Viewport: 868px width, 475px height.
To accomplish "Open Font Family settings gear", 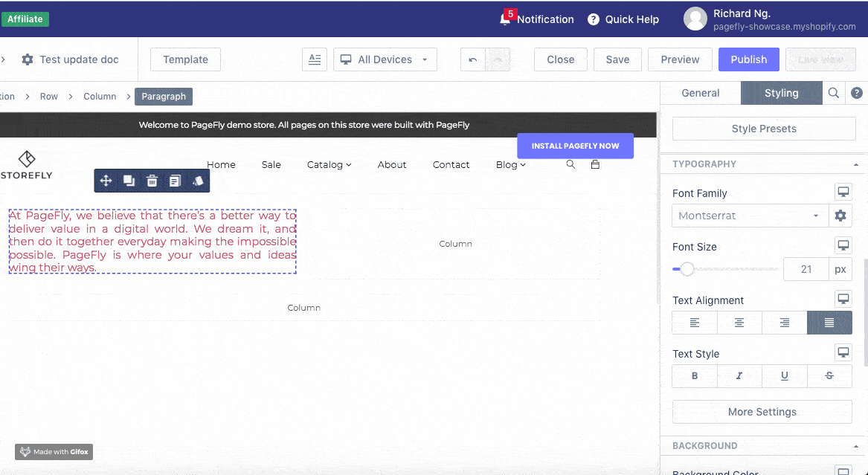I will [x=840, y=216].
